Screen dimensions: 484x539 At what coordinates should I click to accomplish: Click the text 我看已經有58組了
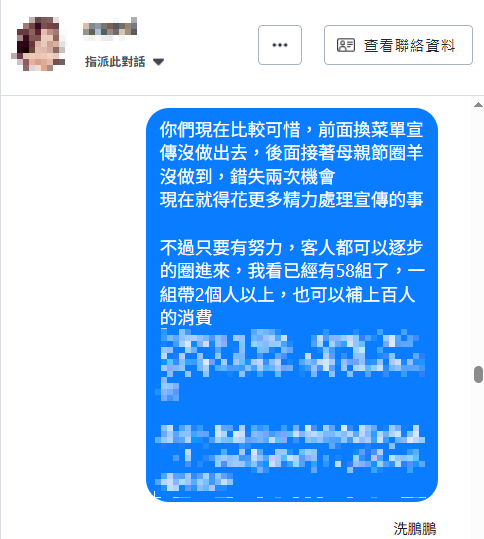(x=319, y=271)
